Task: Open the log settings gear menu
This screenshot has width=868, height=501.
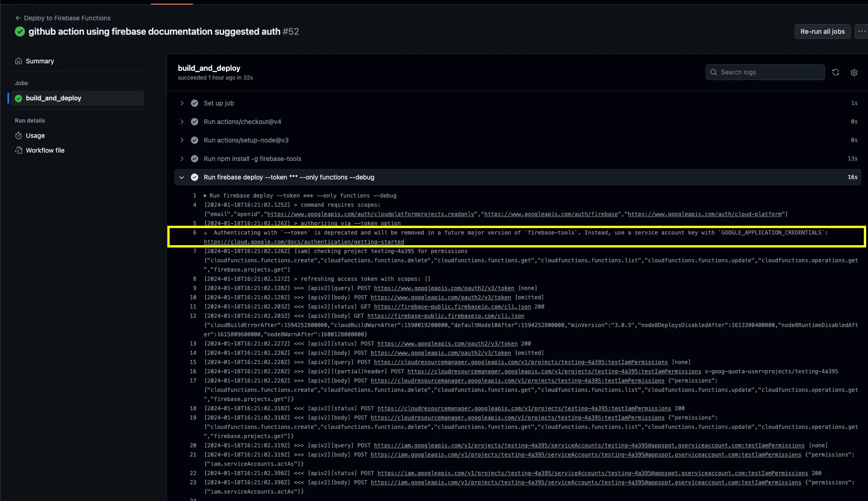Action: 854,72
